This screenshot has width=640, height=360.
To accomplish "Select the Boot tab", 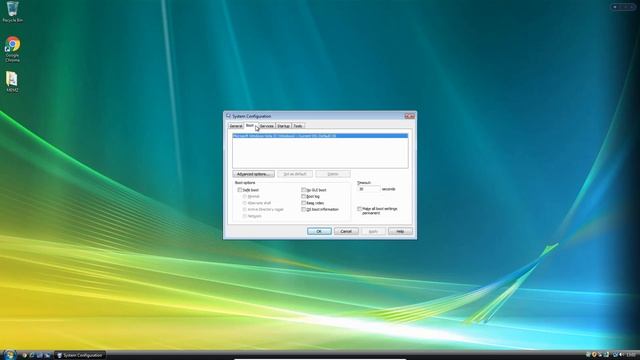I will pyautogui.click(x=249, y=125).
